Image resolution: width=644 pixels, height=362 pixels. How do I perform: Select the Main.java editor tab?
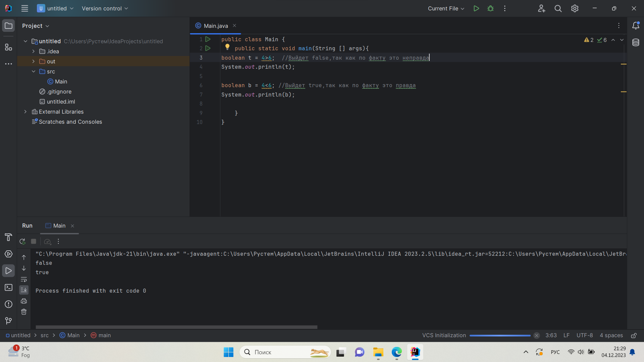pos(215,26)
